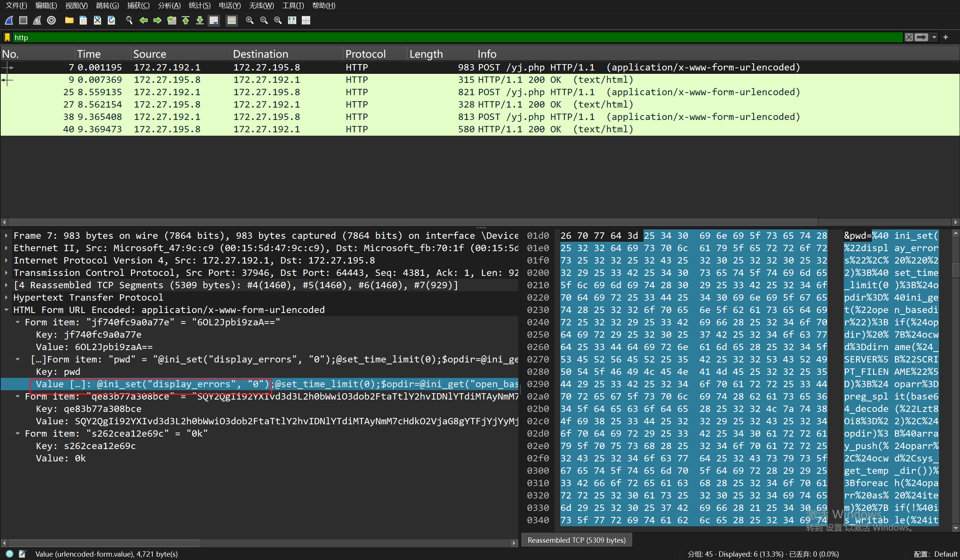Click the find packet magnifier icon
960x560 pixels.
[x=129, y=20]
